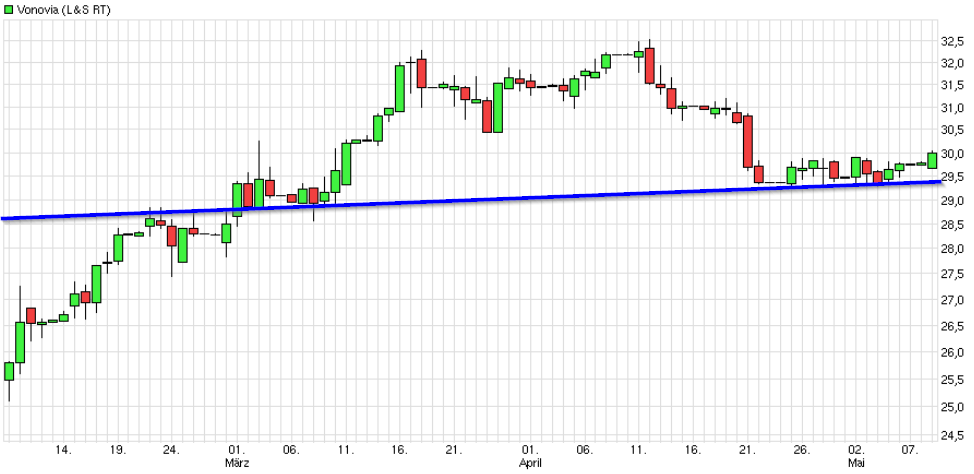Click the 02. date label above Mai
The image size is (974, 474).
(x=856, y=450)
